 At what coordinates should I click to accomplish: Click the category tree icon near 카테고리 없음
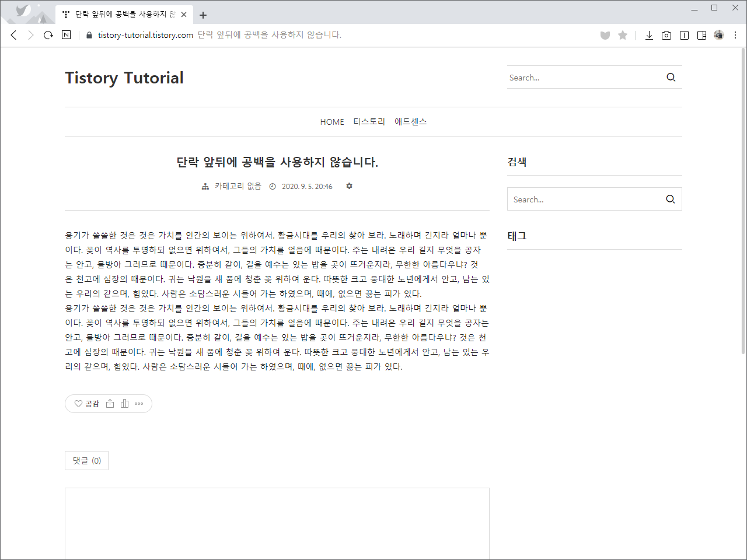point(205,187)
